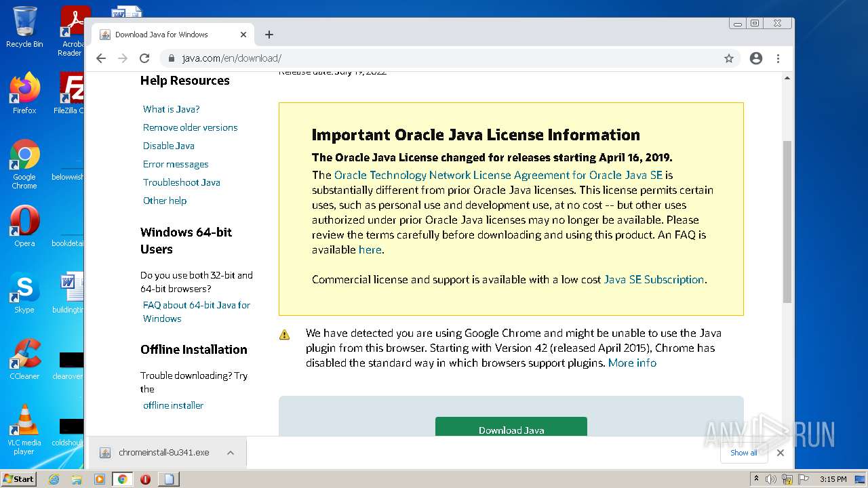
Task: Open the Windows Start menu
Action: pyautogui.click(x=19, y=479)
